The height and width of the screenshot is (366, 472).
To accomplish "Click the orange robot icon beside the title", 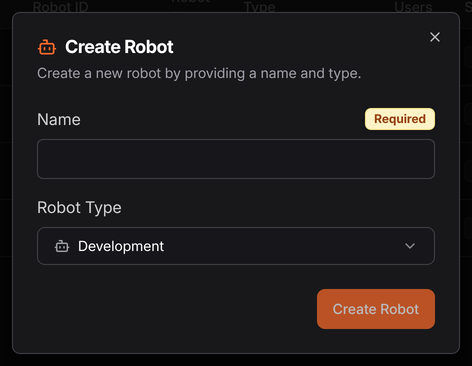I will 47,47.
